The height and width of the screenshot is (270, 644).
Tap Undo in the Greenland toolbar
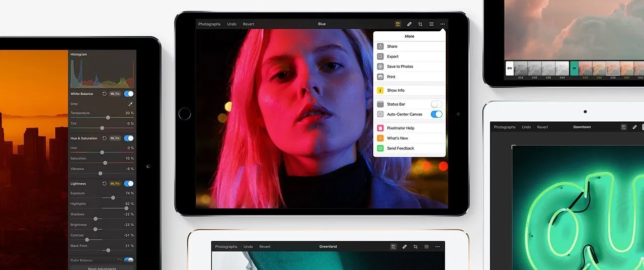pos(249,247)
